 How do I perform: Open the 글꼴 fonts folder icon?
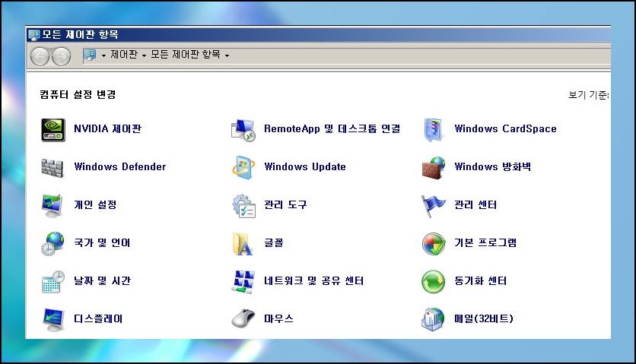tap(243, 244)
